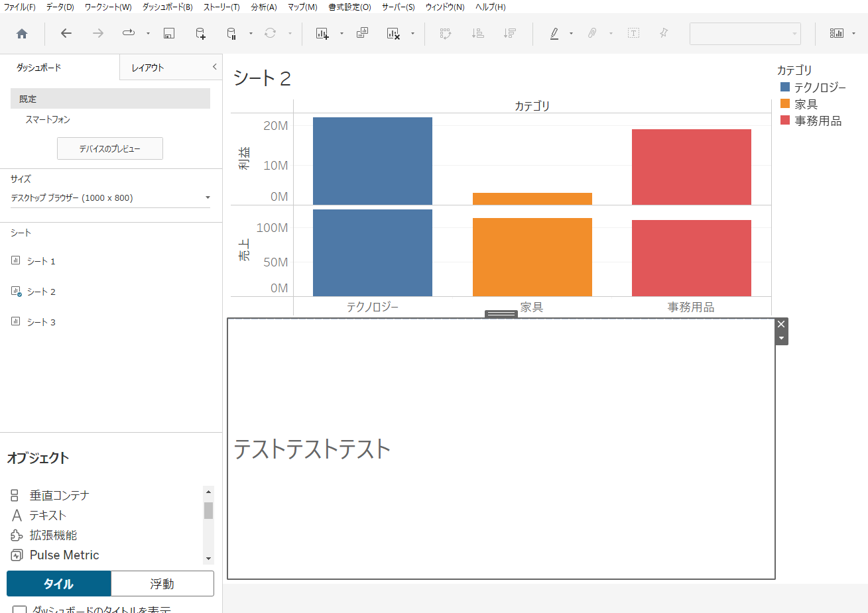Remove the text object with the X
Viewport: 868px width, 613px height.
tap(781, 324)
